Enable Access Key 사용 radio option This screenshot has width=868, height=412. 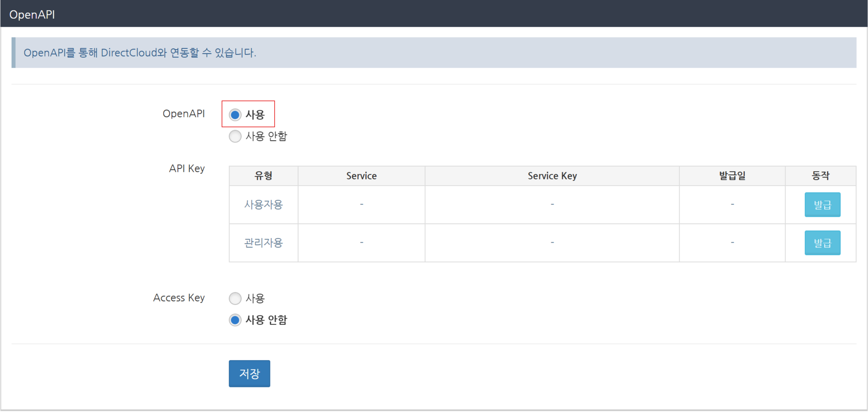point(235,298)
